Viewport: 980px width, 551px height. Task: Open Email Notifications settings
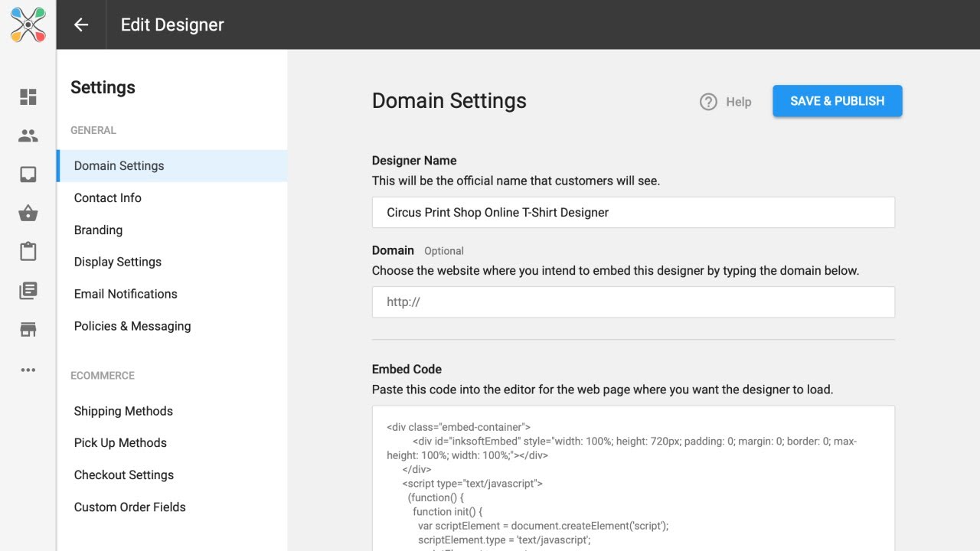[126, 294]
